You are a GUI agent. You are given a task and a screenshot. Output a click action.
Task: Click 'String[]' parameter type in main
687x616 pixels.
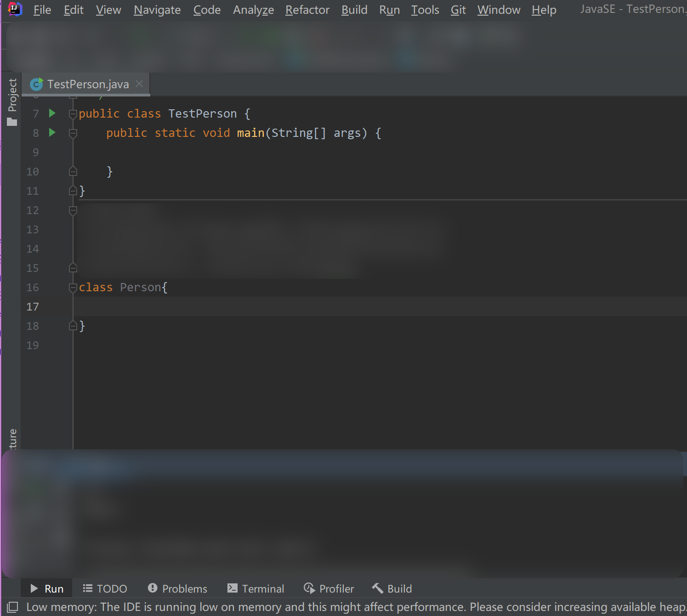pyautogui.click(x=299, y=133)
